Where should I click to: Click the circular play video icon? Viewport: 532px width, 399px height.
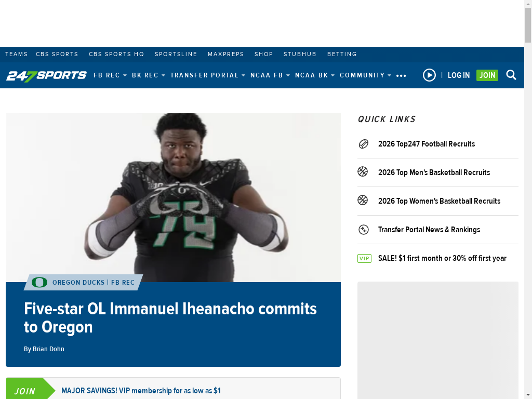tap(429, 75)
